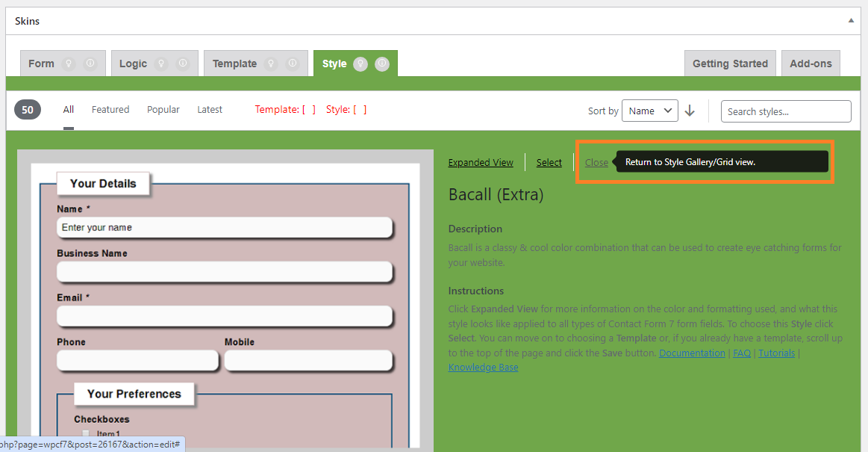Click the lightbulb icon on Form tab

tap(69, 64)
